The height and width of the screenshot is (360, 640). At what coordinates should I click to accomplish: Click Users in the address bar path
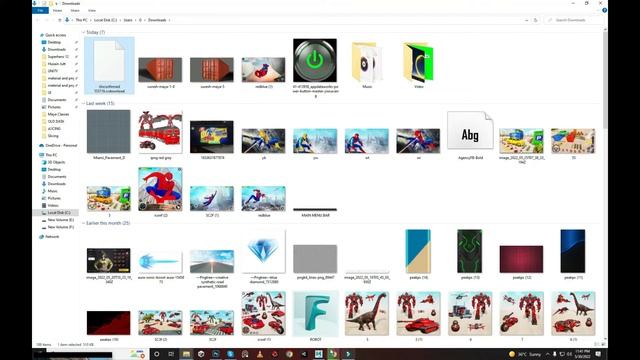coord(128,20)
